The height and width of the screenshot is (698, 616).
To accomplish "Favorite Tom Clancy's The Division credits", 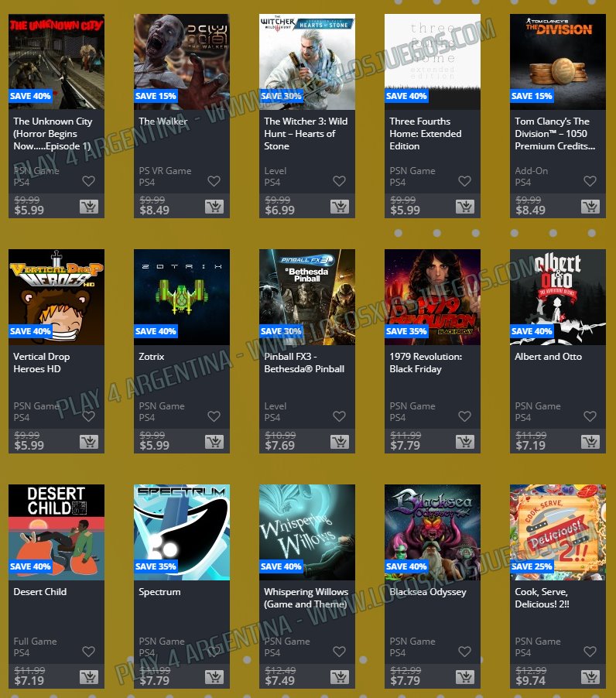I will (x=590, y=181).
